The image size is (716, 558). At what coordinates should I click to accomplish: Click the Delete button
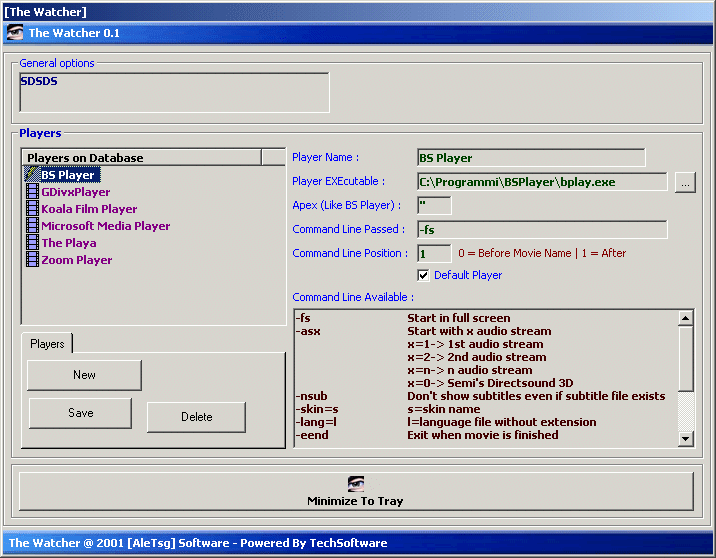tap(196, 416)
